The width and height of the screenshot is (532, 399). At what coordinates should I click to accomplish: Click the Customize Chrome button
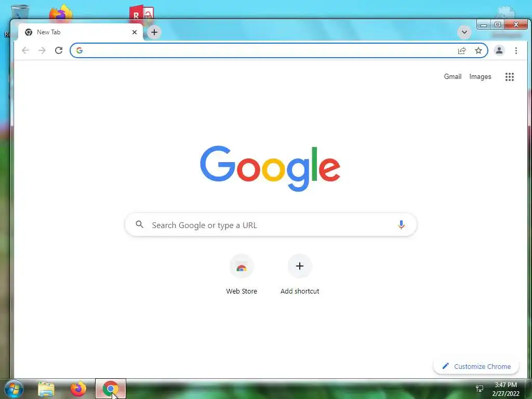[476, 366]
